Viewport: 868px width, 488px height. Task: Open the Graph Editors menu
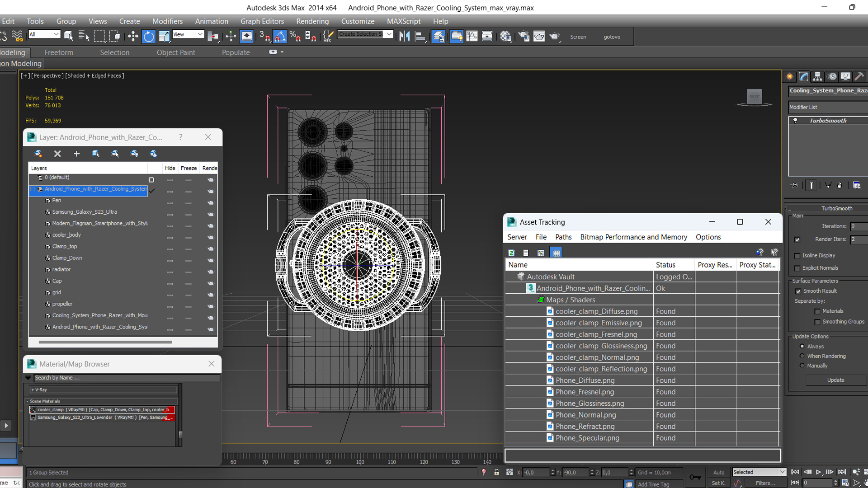click(x=262, y=21)
